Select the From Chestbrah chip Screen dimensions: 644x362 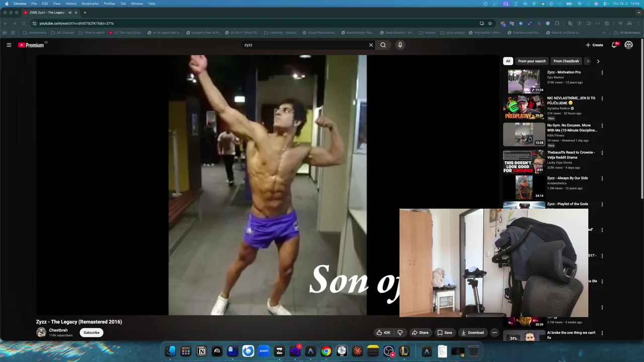[x=566, y=61]
